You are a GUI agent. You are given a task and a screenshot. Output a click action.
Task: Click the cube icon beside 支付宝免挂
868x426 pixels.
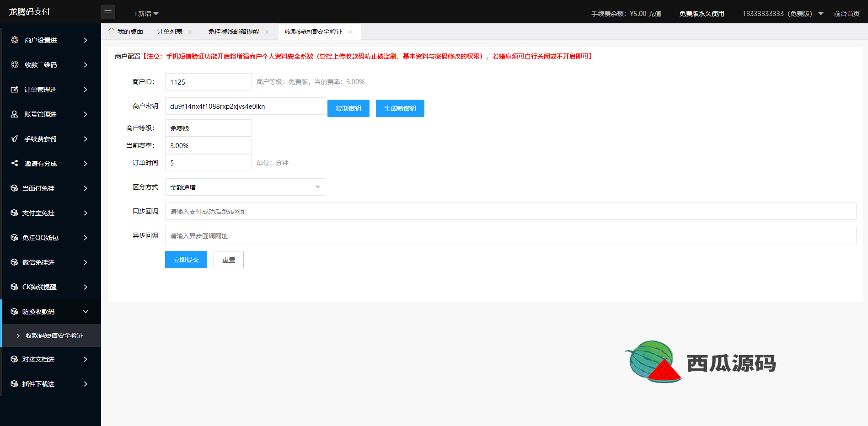point(15,213)
